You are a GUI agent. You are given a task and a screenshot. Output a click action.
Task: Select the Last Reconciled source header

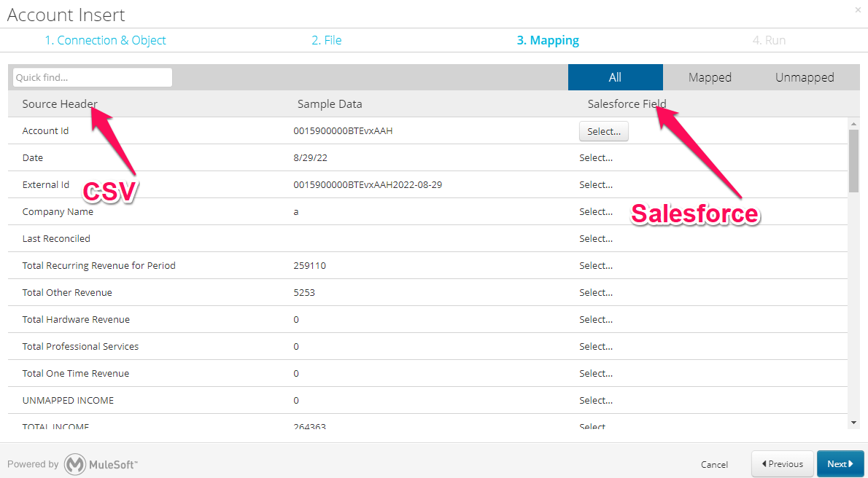(x=56, y=238)
